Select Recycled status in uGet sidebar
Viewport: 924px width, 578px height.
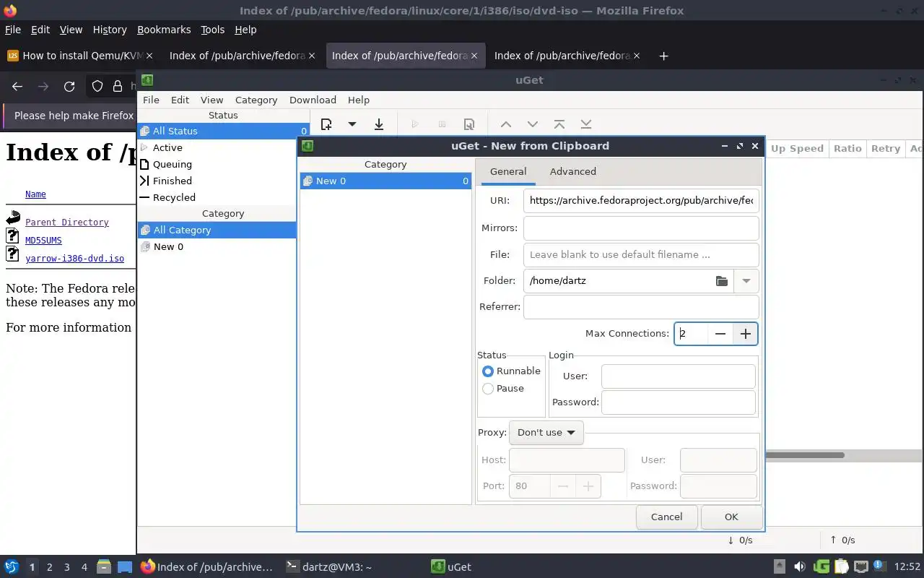click(x=223, y=198)
